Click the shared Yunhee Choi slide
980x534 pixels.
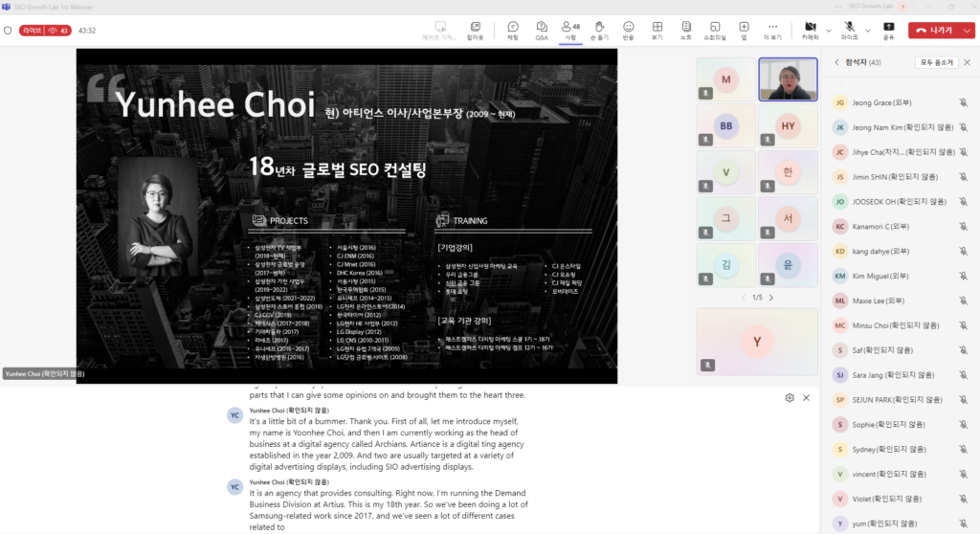[346, 215]
